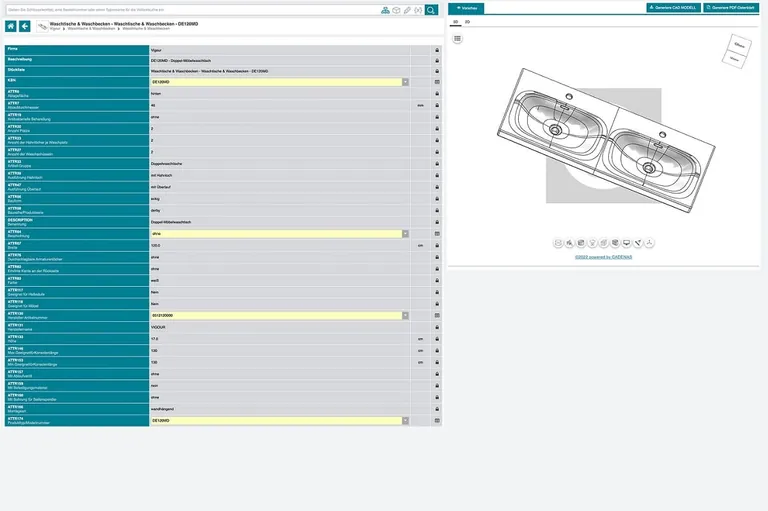Click the magnifier search button
This screenshot has height=511, width=768.
pyautogui.click(x=430, y=10)
